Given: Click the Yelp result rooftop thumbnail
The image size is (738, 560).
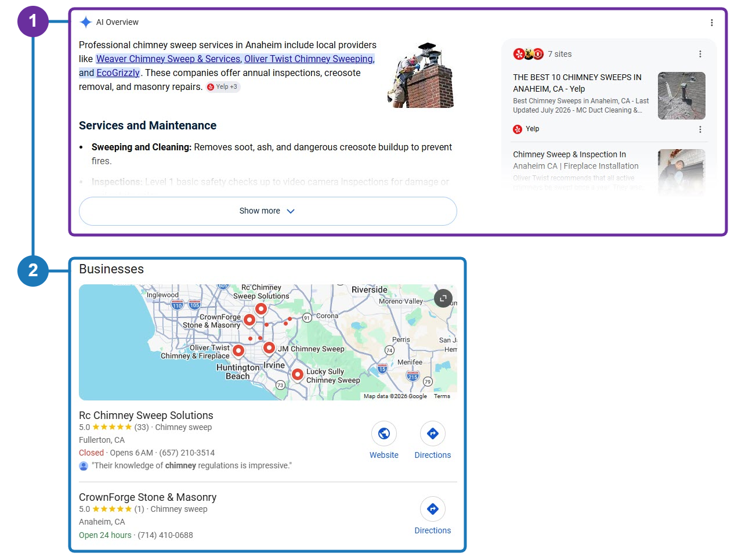Looking at the screenshot, I should pos(682,96).
